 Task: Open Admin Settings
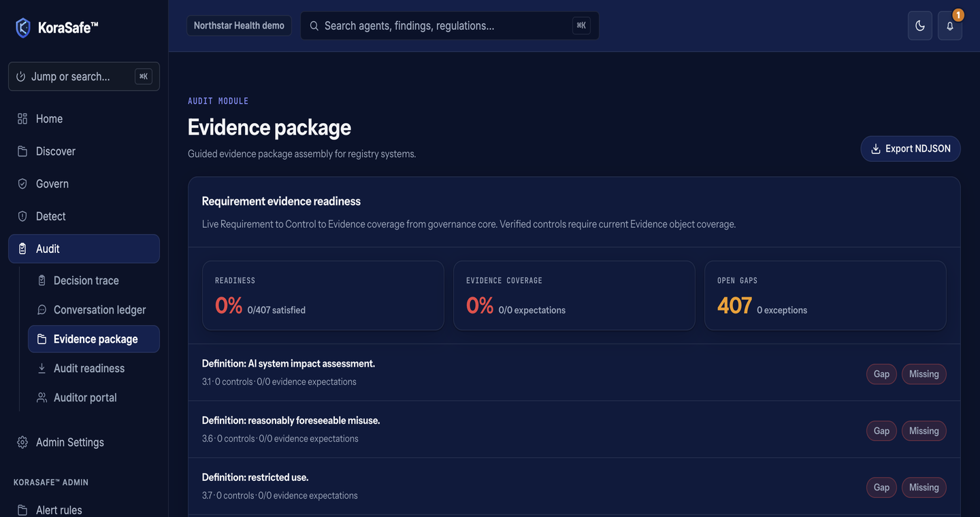(x=84, y=442)
